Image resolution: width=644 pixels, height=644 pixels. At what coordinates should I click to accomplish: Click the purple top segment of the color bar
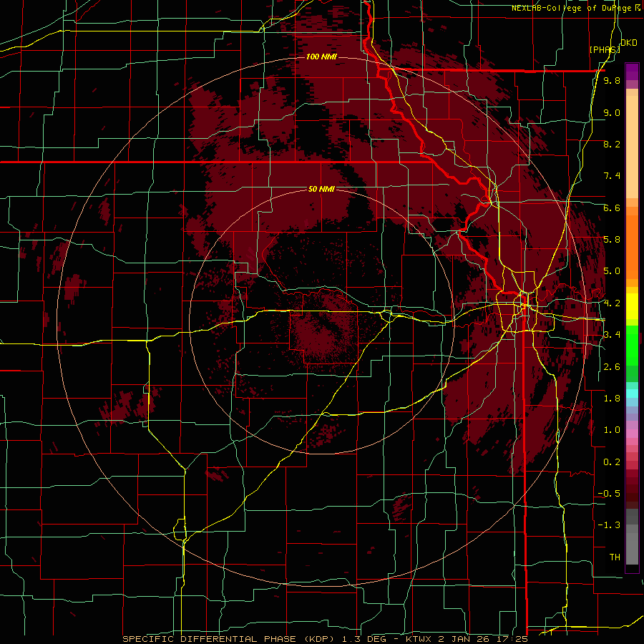tap(632, 72)
